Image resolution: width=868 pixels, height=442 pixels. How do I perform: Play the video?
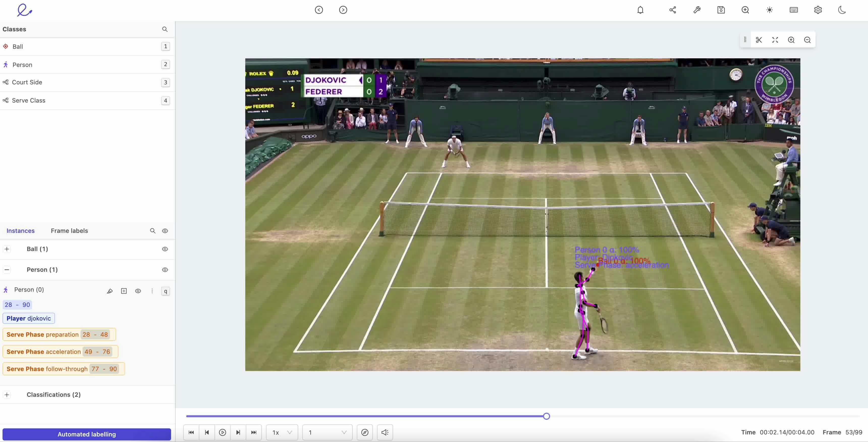222,432
